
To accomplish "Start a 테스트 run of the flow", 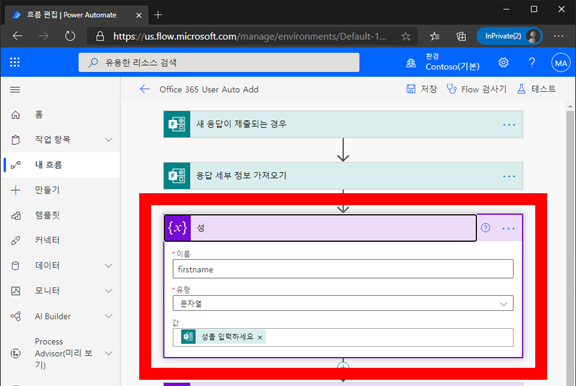I will [x=536, y=89].
